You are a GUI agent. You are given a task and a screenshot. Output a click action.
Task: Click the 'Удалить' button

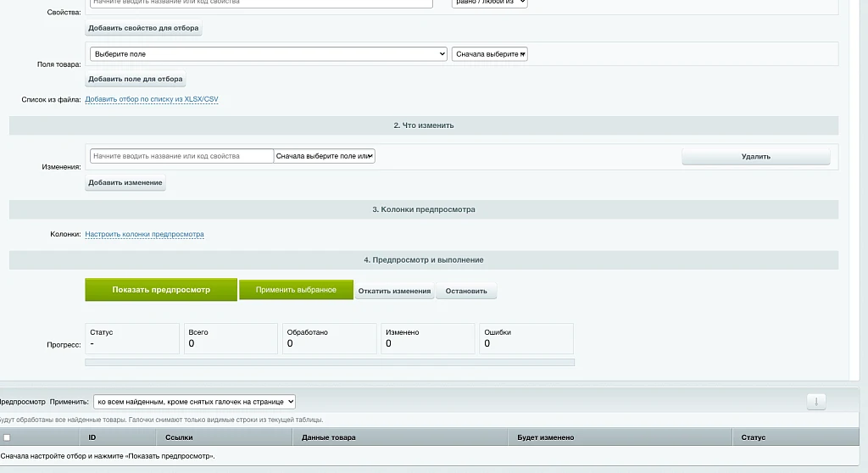(x=755, y=157)
